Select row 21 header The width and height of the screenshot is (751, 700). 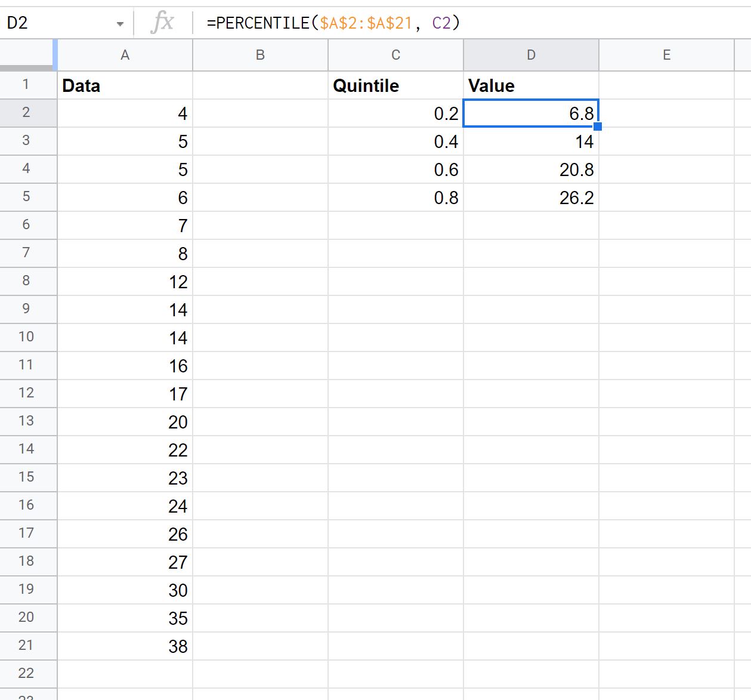28,646
